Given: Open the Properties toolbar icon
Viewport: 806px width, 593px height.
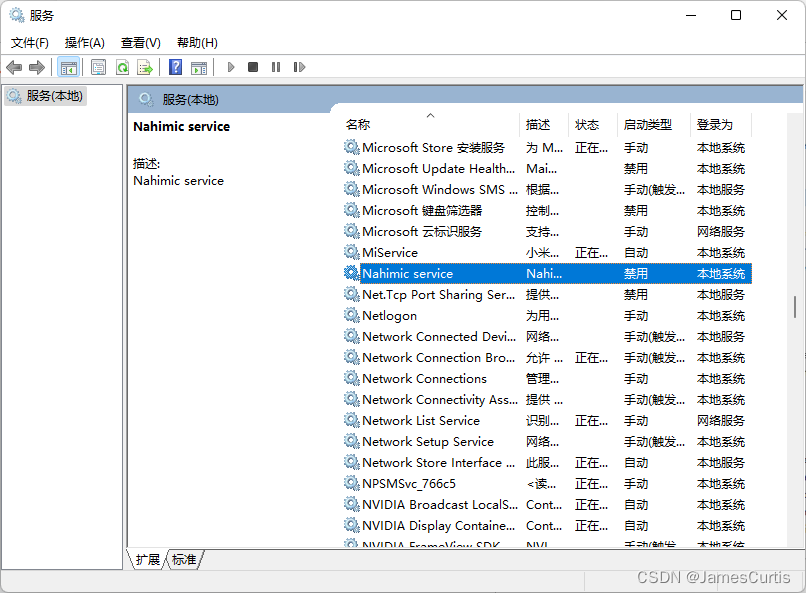Looking at the screenshot, I should (98, 67).
